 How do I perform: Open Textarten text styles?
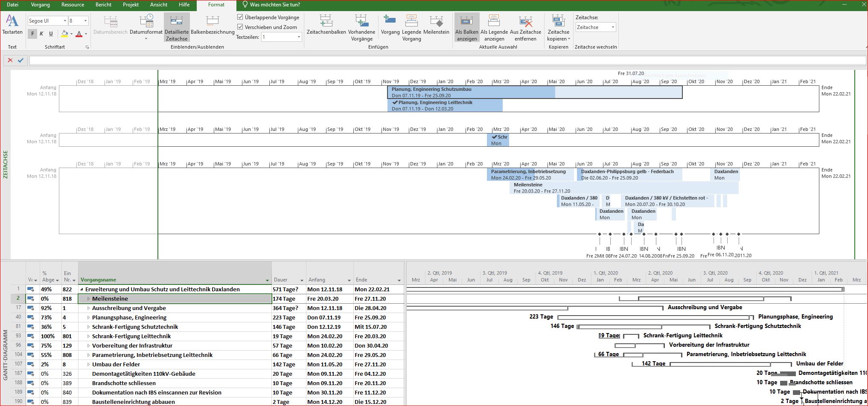tap(12, 25)
